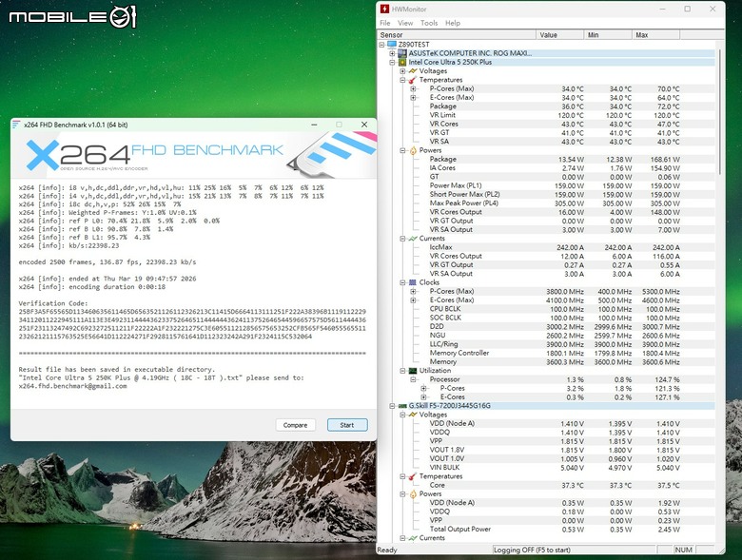
Task: Click the G.Skill Temperatures thermometer icon
Action: click(x=413, y=476)
